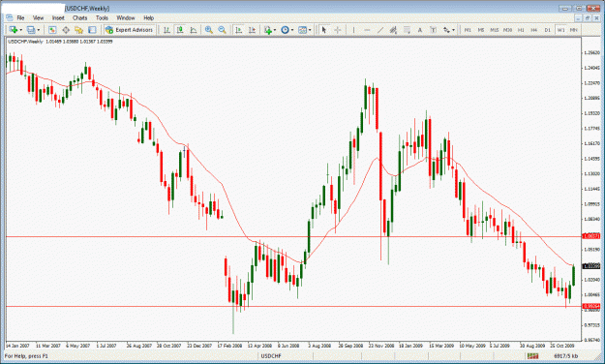
Task: Select the W1 weekly timeframe button
Action: [560, 30]
